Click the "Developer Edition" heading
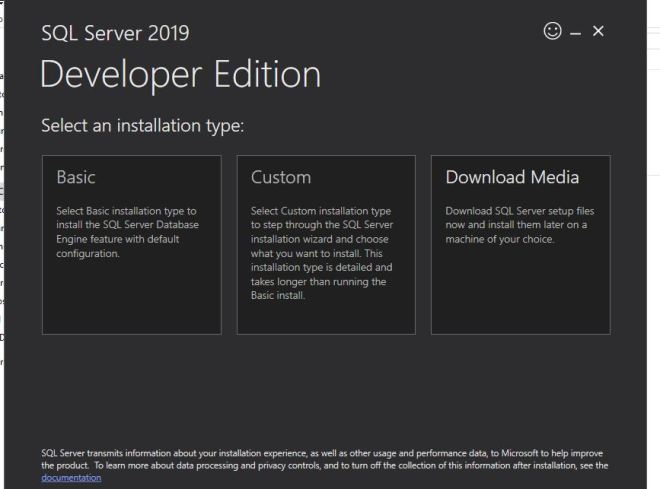Image resolution: width=660 pixels, height=489 pixels. pos(181,75)
